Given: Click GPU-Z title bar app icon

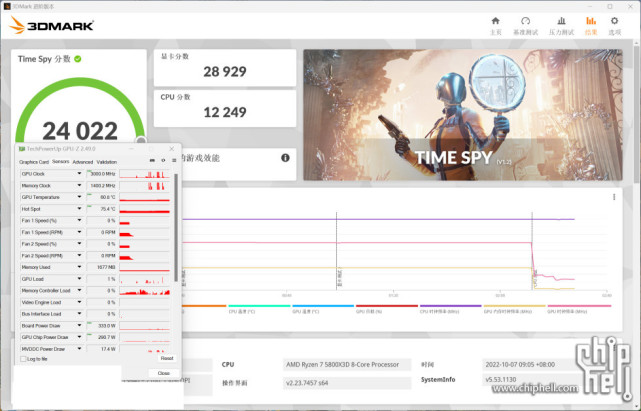Looking at the screenshot, I should coord(22,149).
